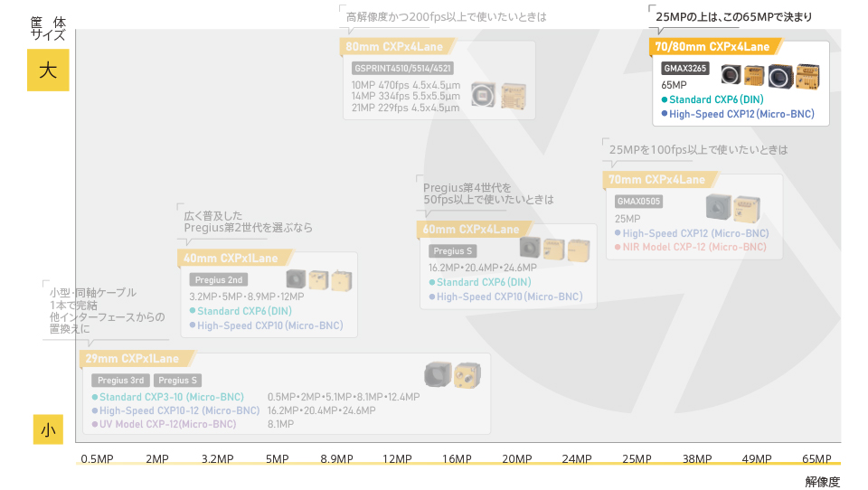
Task: Click the yellow 大 size box
Action: click(48, 71)
